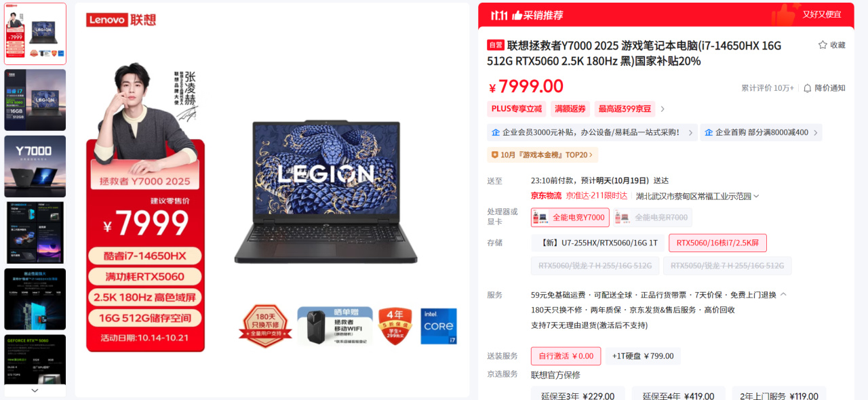Click the star 收藏 favorite icon
Screen dimensions: 868x400
click(x=823, y=45)
